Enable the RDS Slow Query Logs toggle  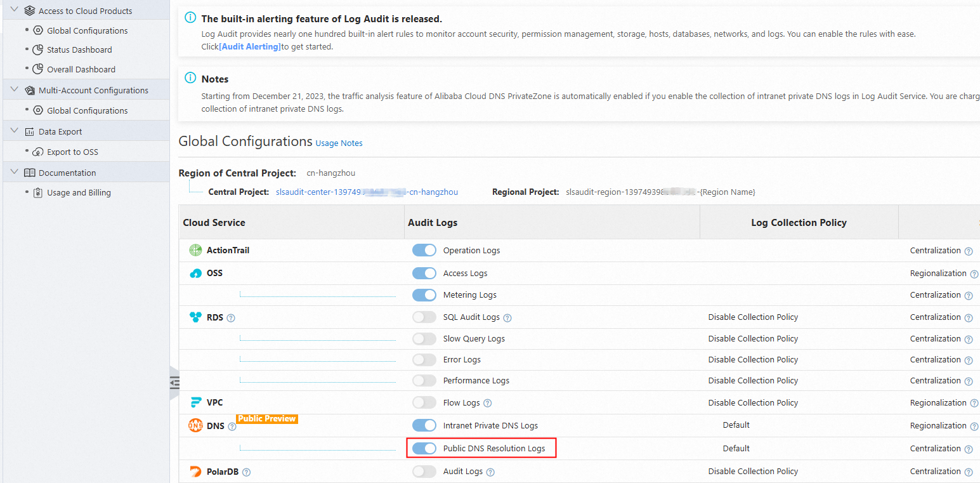pos(424,338)
